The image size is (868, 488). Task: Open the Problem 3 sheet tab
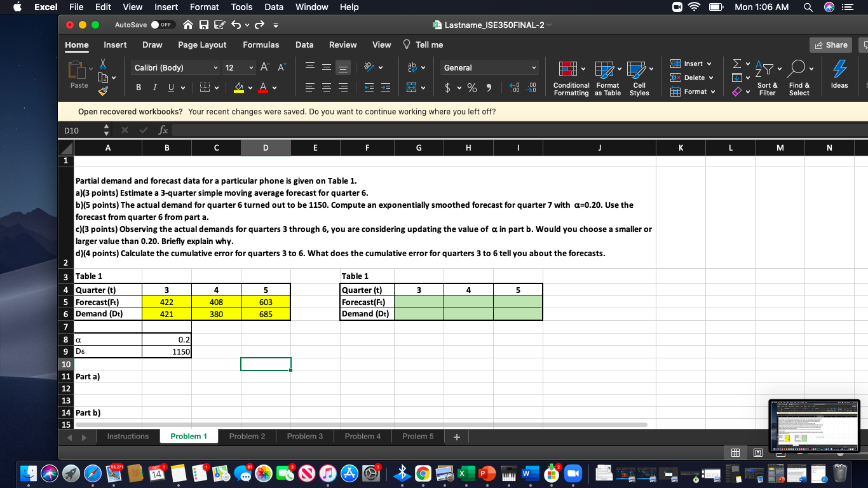(x=306, y=436)
